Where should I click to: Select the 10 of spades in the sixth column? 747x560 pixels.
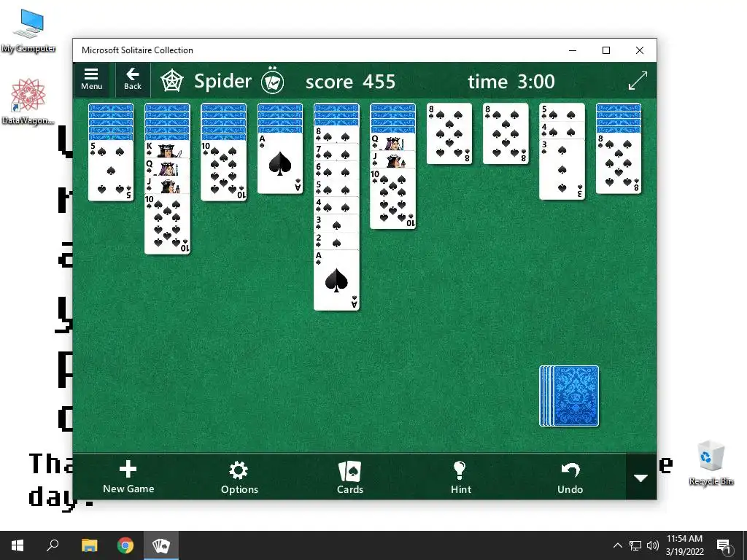click(x=392, y=199)
